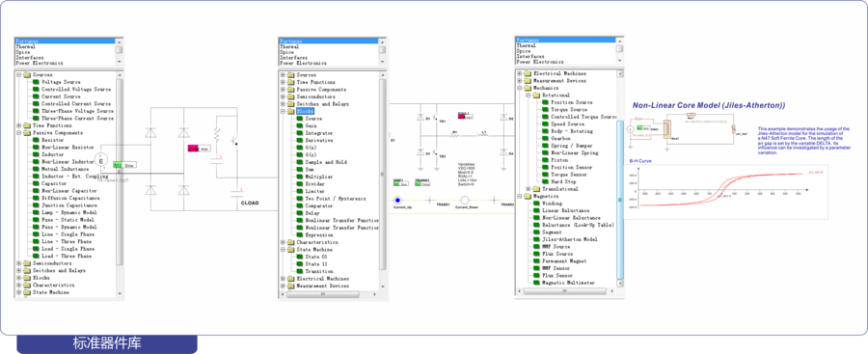
Task: Collapse the highlighted Blocks folder
Action: click(283, 111)
